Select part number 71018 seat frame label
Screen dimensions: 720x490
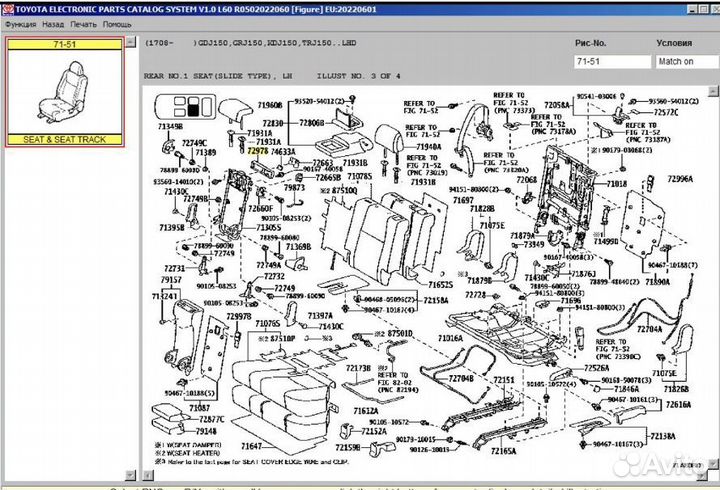pos(617,184)
